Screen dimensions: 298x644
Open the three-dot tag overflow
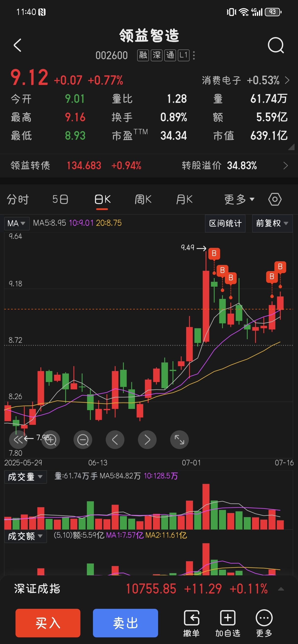[194, 55]
